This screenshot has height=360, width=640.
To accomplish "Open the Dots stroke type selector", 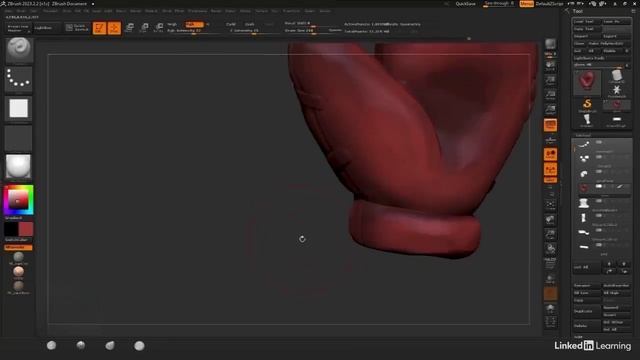I will tap(18, 79).
